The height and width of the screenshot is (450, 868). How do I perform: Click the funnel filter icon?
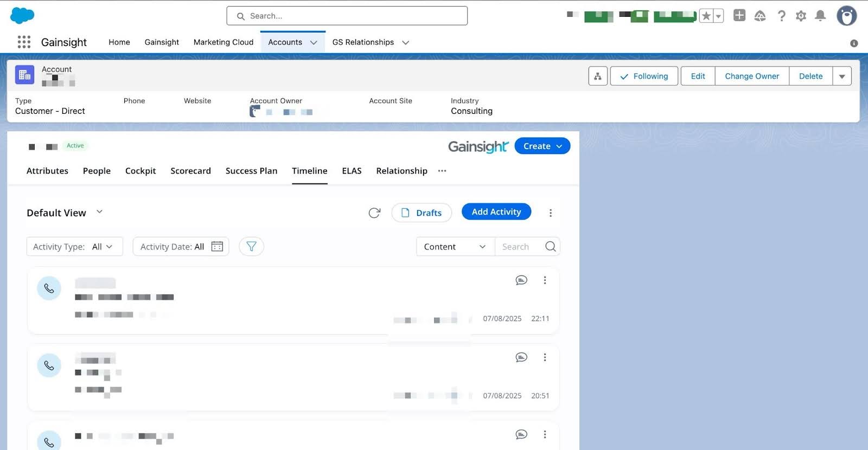[x=251, y=247]
